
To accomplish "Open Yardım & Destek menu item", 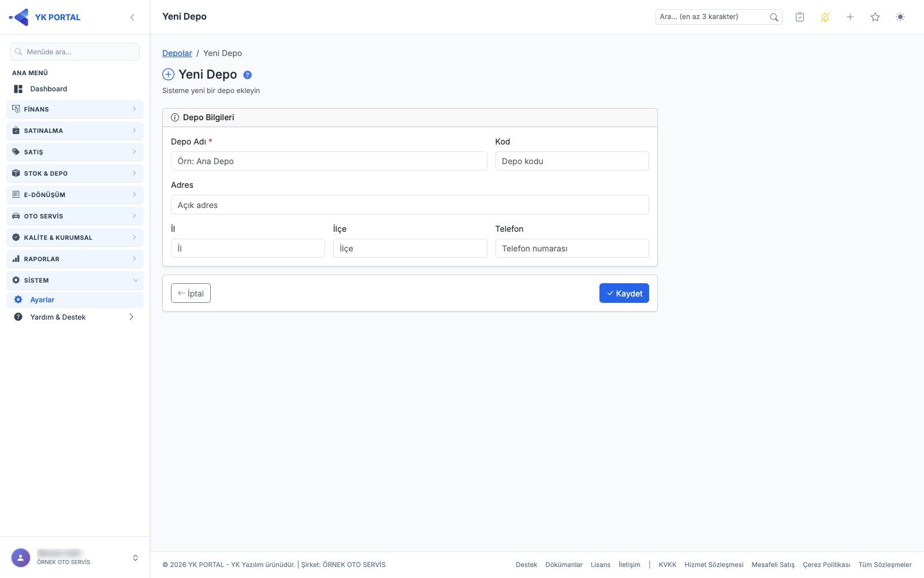I will [75, 317].
